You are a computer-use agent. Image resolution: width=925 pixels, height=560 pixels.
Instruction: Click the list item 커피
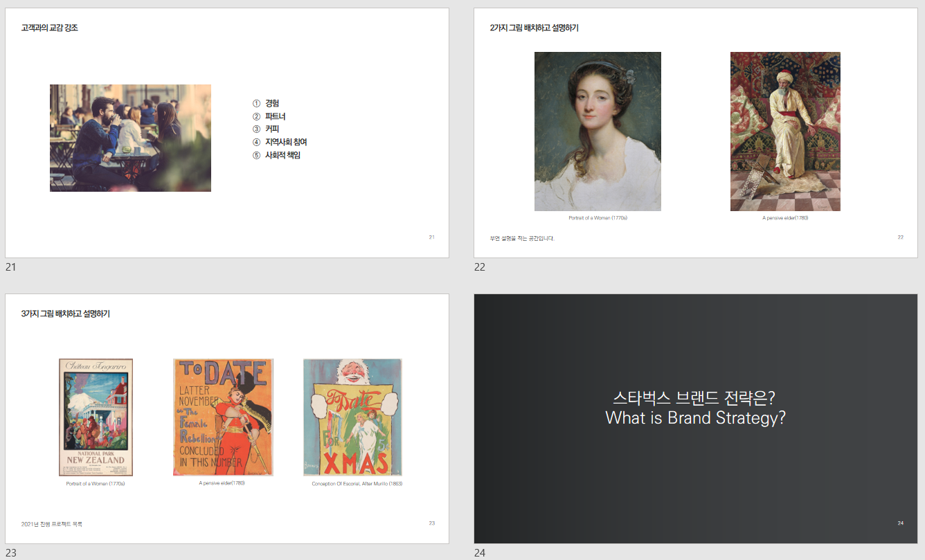[272, 129]
